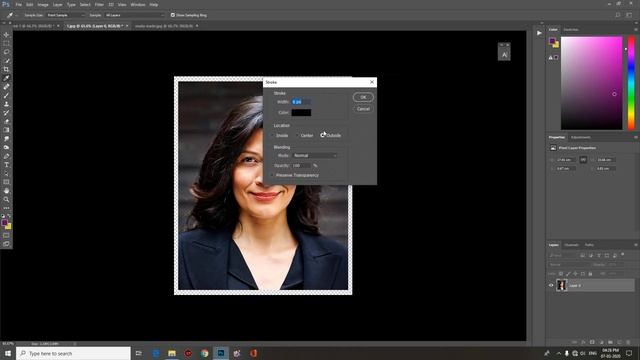Select the Hand tool
This screenshot has height=360, width=640.
(x=6, y=191)
